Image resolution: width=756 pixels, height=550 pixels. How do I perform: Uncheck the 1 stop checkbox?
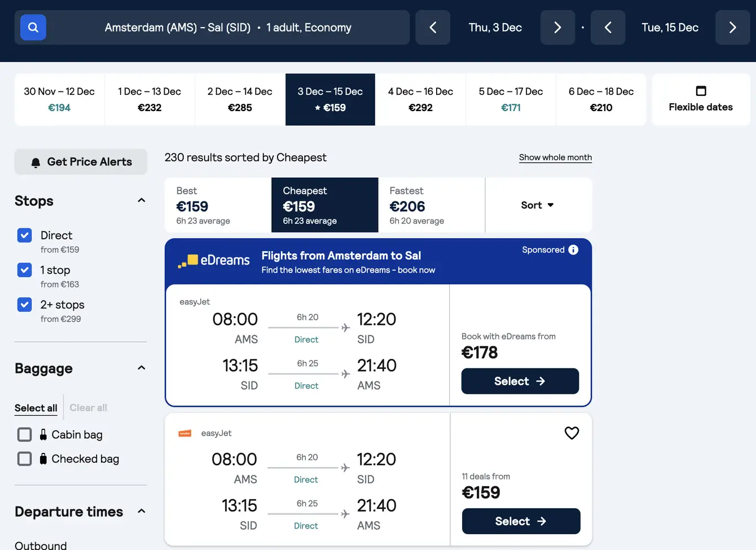24,270
